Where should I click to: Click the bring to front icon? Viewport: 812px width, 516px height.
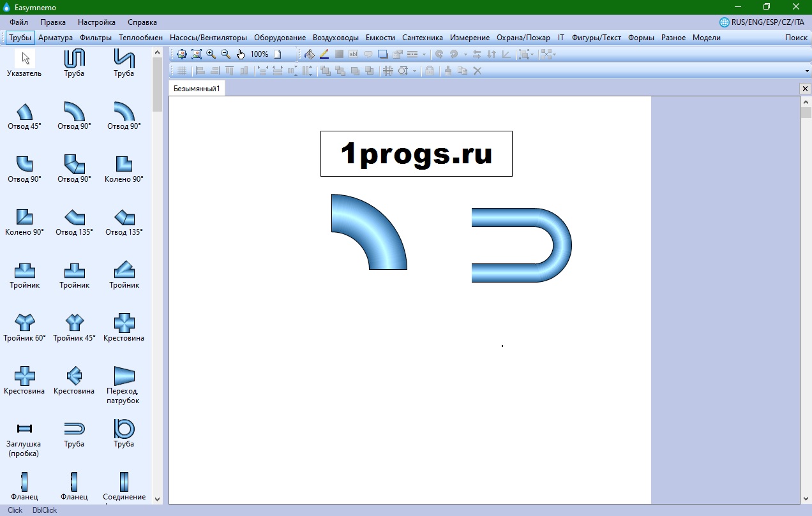tap(325, 71)
